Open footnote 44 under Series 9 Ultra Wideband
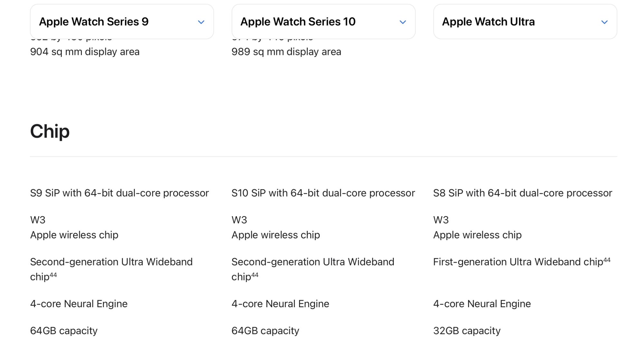Screen dimensions: 644x359 (53, 275)
